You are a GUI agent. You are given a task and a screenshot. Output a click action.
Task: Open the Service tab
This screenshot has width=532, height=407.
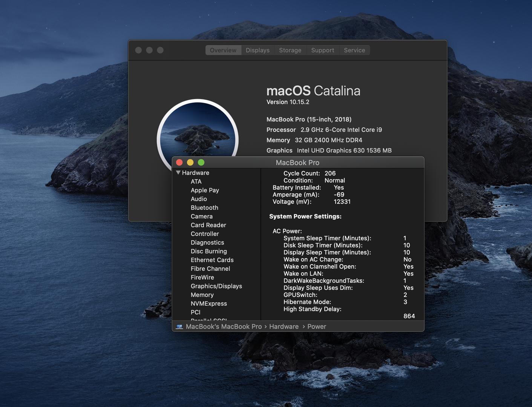tap(354, 50)
